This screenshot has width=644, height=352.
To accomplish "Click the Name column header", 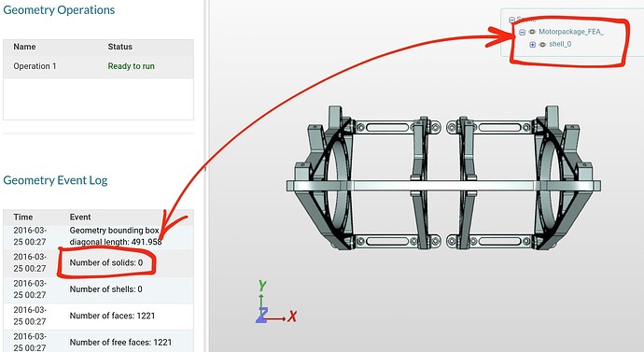I will 24,47.
